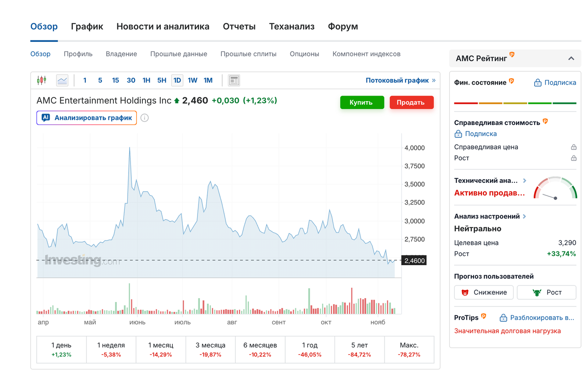Screen dimensions: 588x375
Task: Open Прошлые данные sub-tab
Action: [179, 54]
